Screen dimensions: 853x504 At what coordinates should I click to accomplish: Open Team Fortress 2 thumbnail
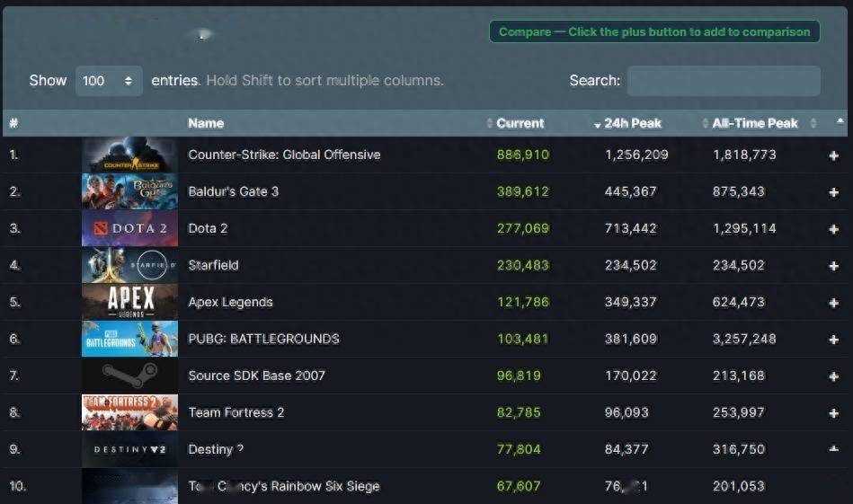pos(129,412)
